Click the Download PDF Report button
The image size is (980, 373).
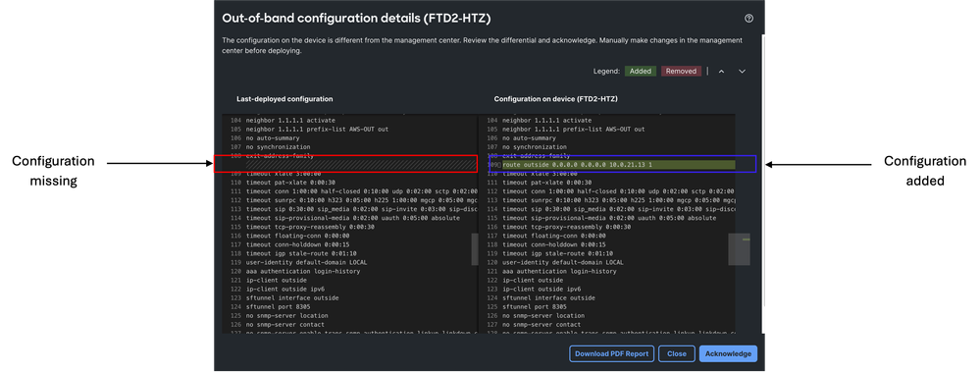click(x=611, y=353)
